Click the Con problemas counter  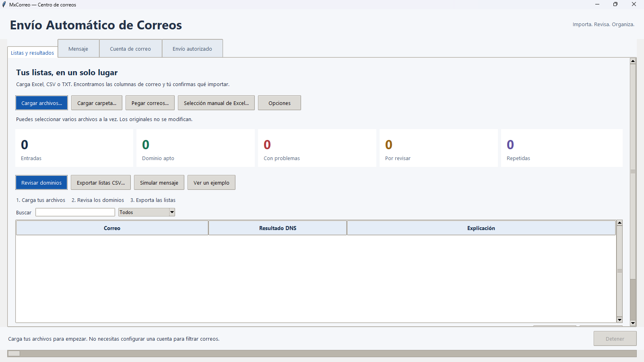coord(317,148)
